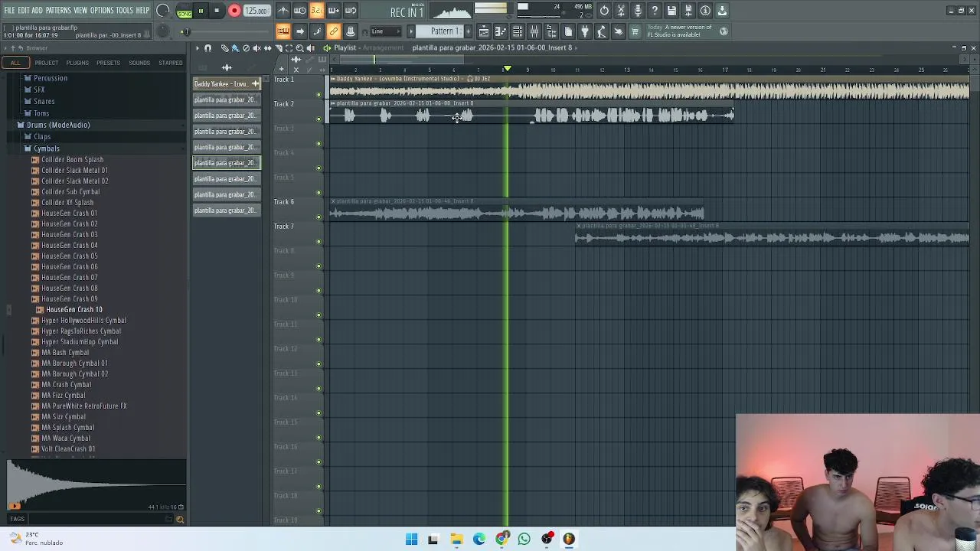Select the Playlist zoom magnifier tool
The width and height of the screenshot is (980, 551).
click(x=299, y=48)
